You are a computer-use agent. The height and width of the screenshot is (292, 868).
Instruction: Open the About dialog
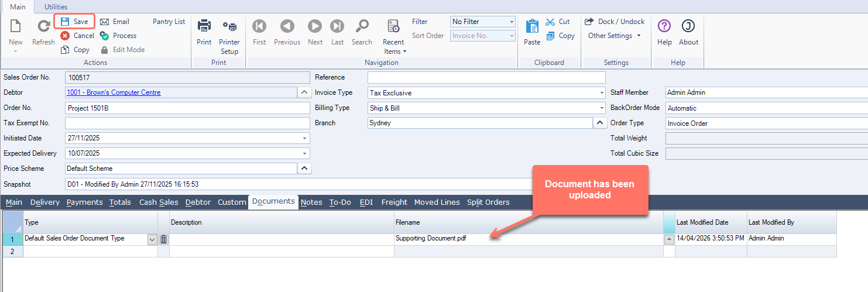click(x=688, y=32)
